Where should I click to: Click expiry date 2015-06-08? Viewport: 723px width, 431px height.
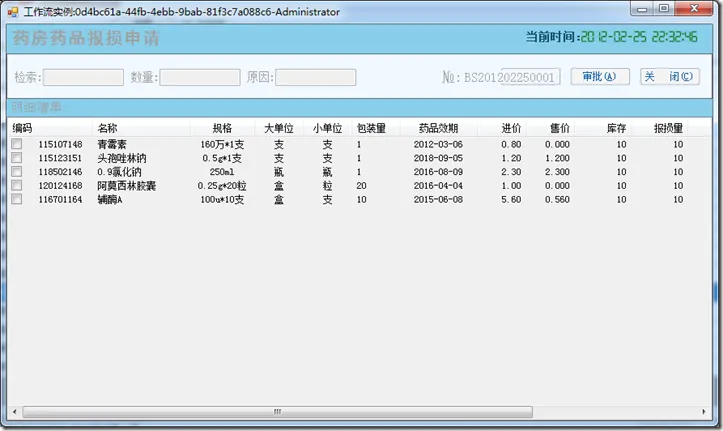(438, 200)
